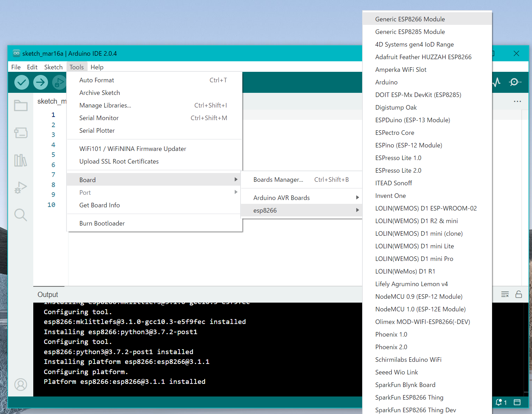Screen dimensions: 532x414
Task: Click the Upload arrow icon
Action: coord(40,82)
